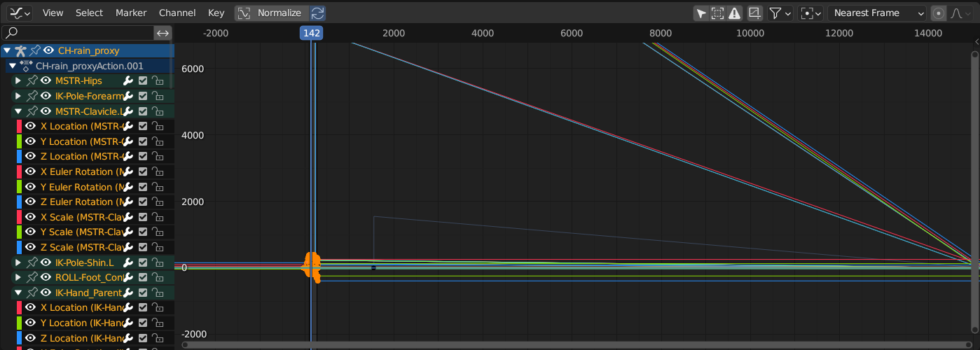Open the pivot point dropdown
Viewport: 980px width, 350px height.
click(x=811, y=13)
